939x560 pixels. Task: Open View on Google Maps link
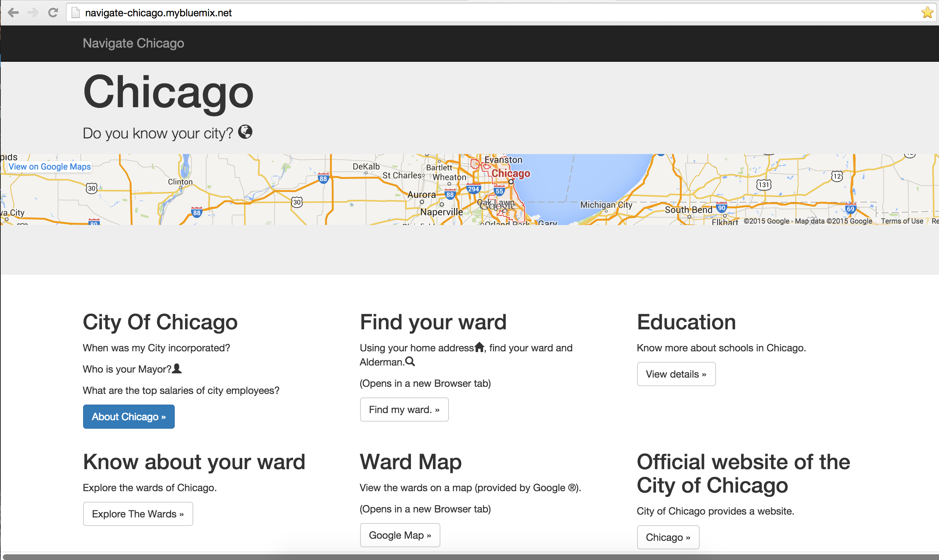(49, 166)
